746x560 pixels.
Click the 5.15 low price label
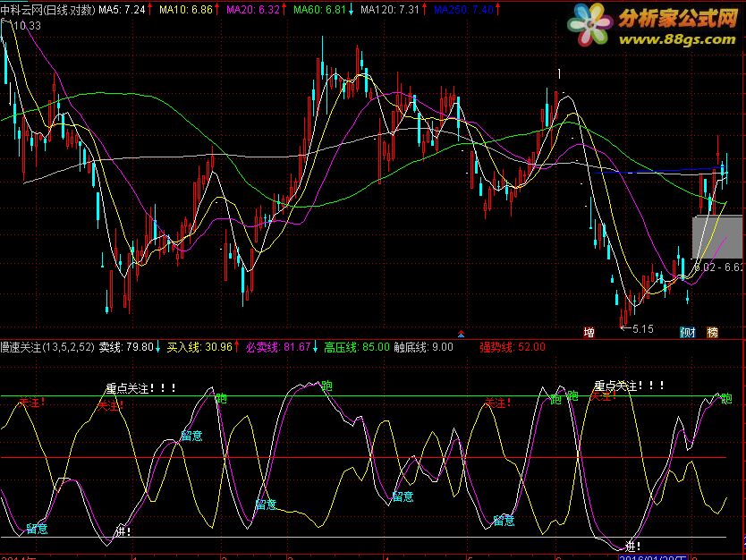click(x=643, y=329)
